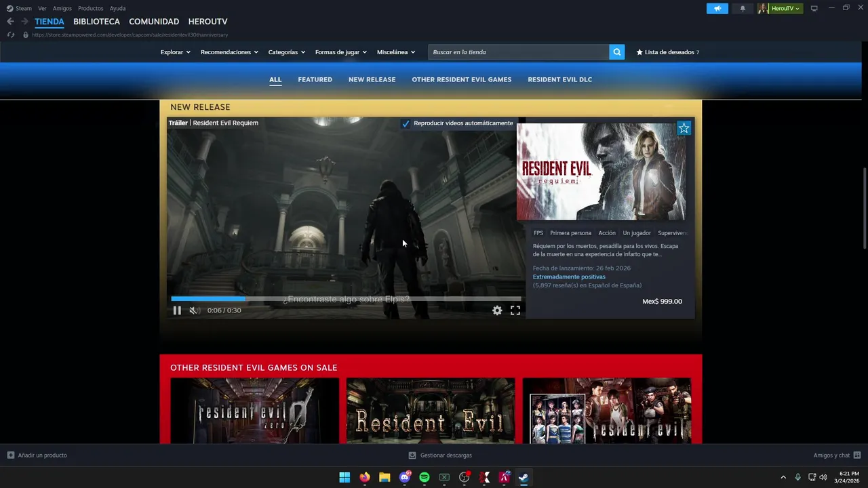Click the Extremadamente positivas reviews link
Image resolution: width=868 pixels, height=488 pixels.
(569, 277)
